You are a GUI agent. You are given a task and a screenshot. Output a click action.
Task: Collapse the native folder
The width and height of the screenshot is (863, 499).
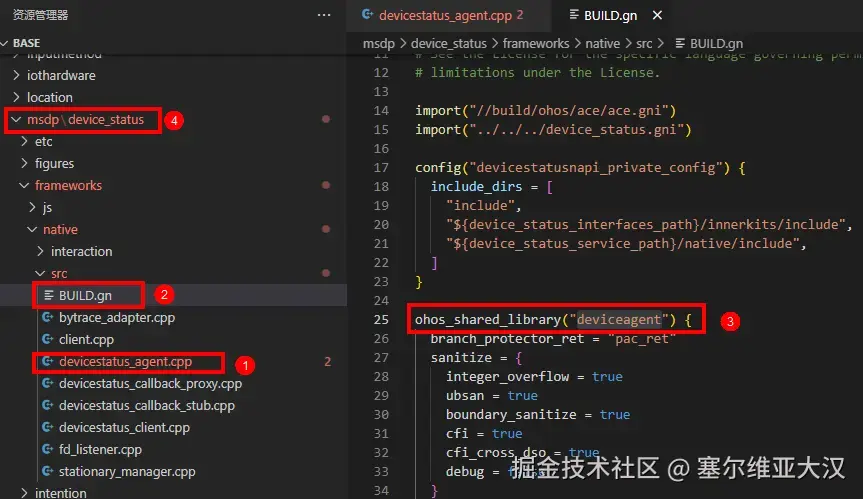point(32,229)
